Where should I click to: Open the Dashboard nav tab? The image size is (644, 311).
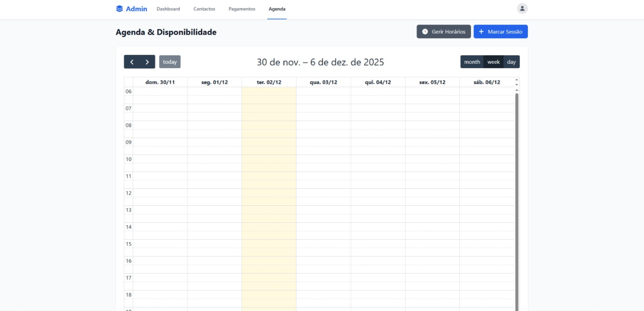pyautogui.click(x=168, y=9)
